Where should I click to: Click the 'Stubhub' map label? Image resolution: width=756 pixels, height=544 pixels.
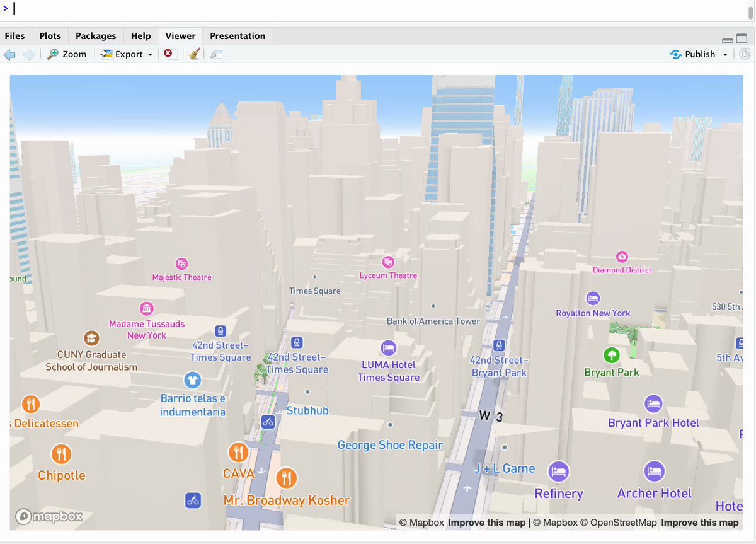point(307,410)
